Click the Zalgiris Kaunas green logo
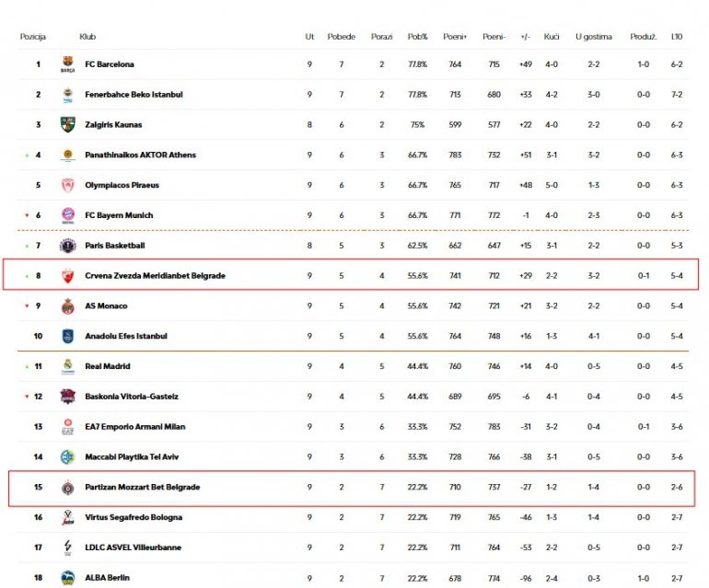The height and width of the screenshot is (588, 709). click(x=67, y=125)
